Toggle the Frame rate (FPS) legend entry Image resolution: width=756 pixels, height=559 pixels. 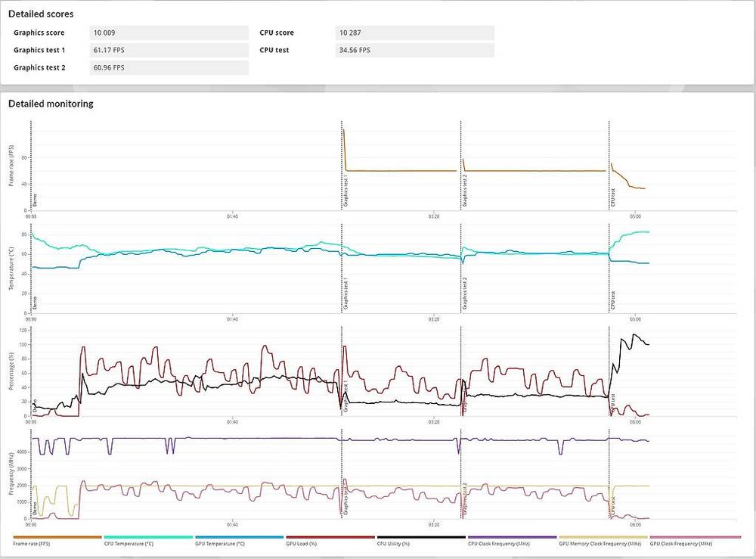57,541
